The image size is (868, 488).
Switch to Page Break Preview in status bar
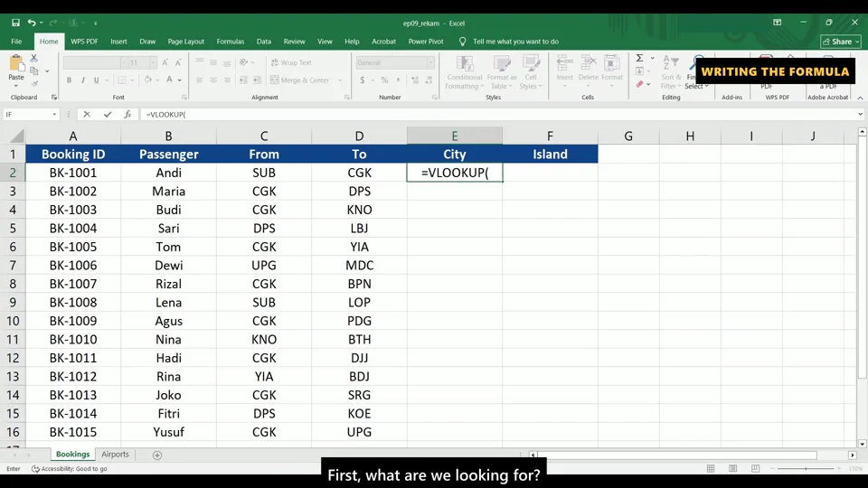click(x=755, y=469)
